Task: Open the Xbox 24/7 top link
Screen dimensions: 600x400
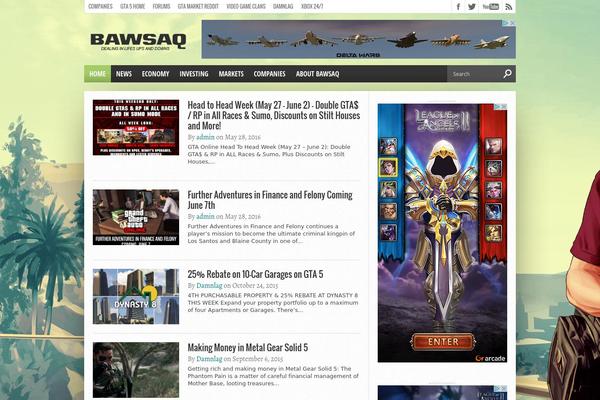Action: point(312,7)
